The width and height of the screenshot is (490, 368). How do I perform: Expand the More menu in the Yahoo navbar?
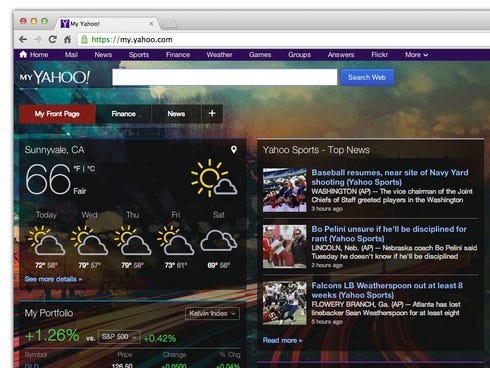[416, 55]
